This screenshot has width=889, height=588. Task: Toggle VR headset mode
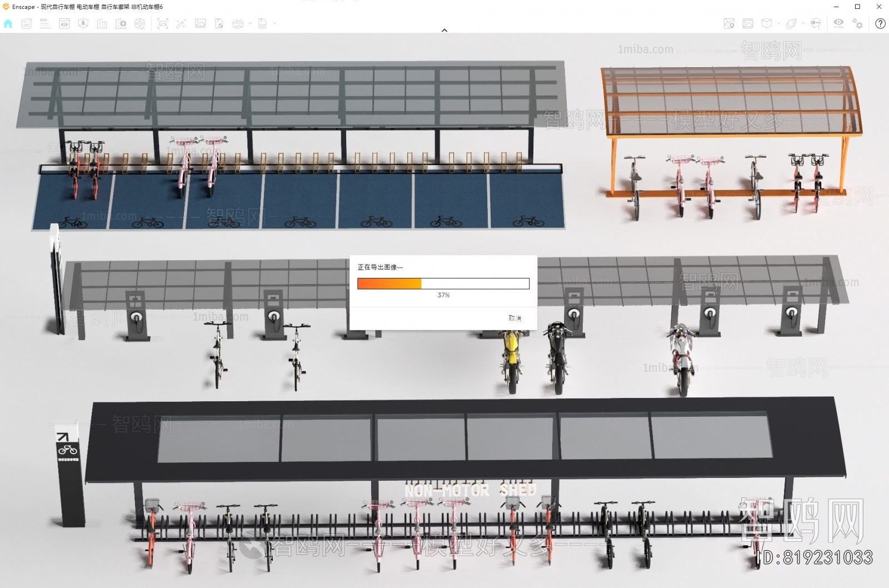(816, 23)
